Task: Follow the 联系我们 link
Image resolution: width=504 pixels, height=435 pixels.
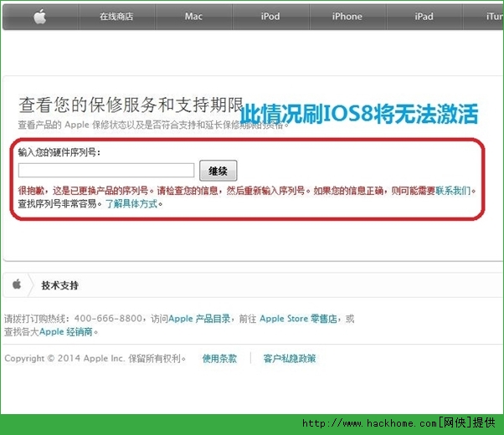Action: 455,191
